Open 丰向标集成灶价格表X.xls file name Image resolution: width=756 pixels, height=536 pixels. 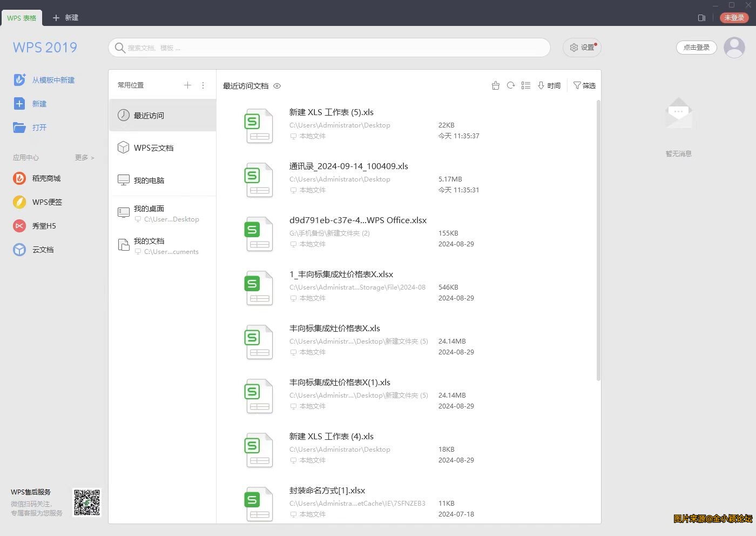coord(334,329)
